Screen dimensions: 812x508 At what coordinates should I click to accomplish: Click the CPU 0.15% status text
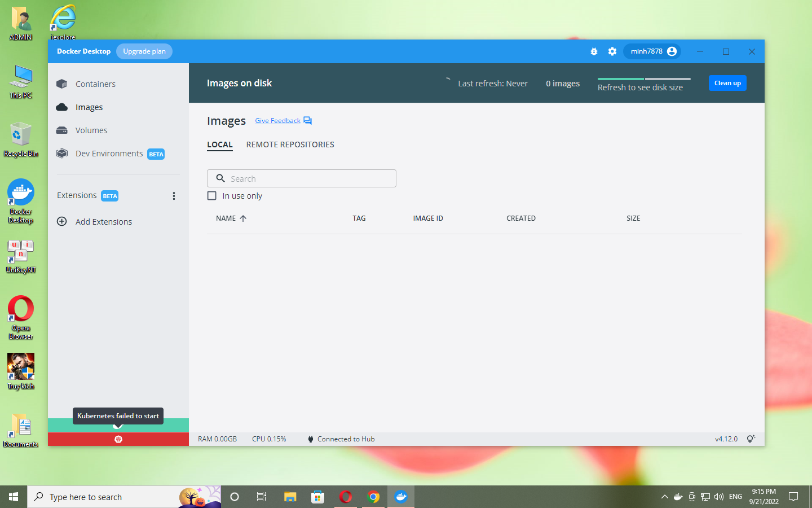269,439
